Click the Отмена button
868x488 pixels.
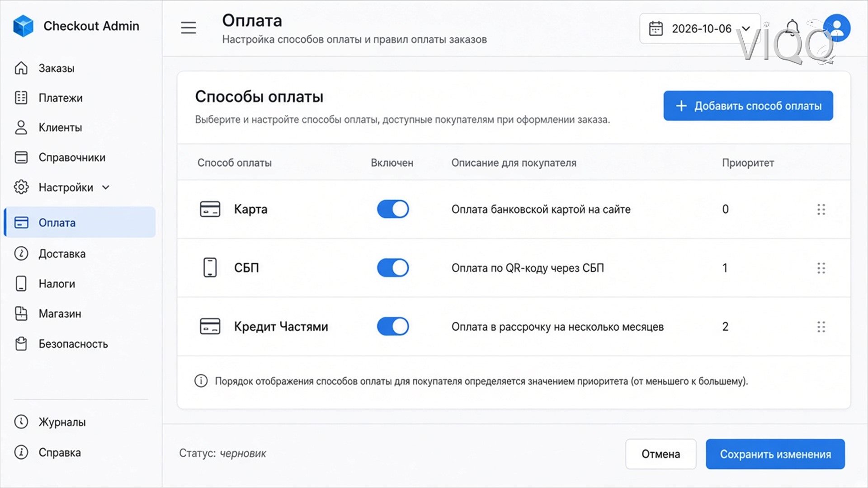coord(660,454)
